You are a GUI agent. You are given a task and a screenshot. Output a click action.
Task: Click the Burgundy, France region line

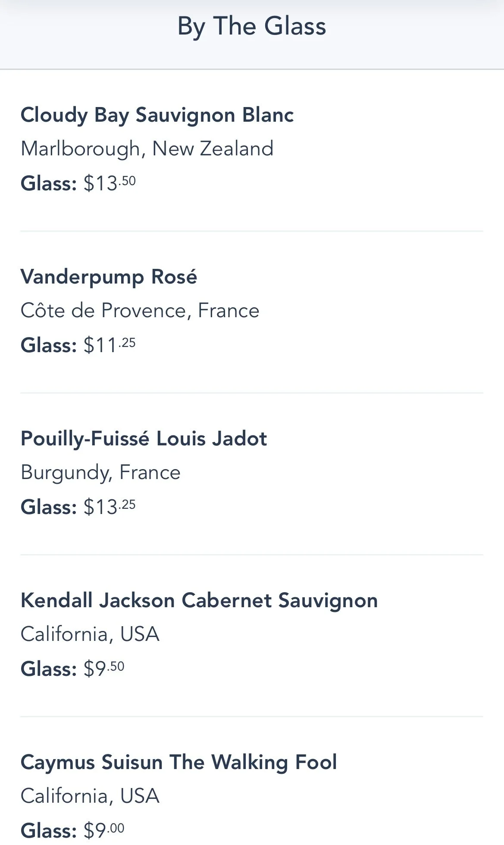pos(100,473)
